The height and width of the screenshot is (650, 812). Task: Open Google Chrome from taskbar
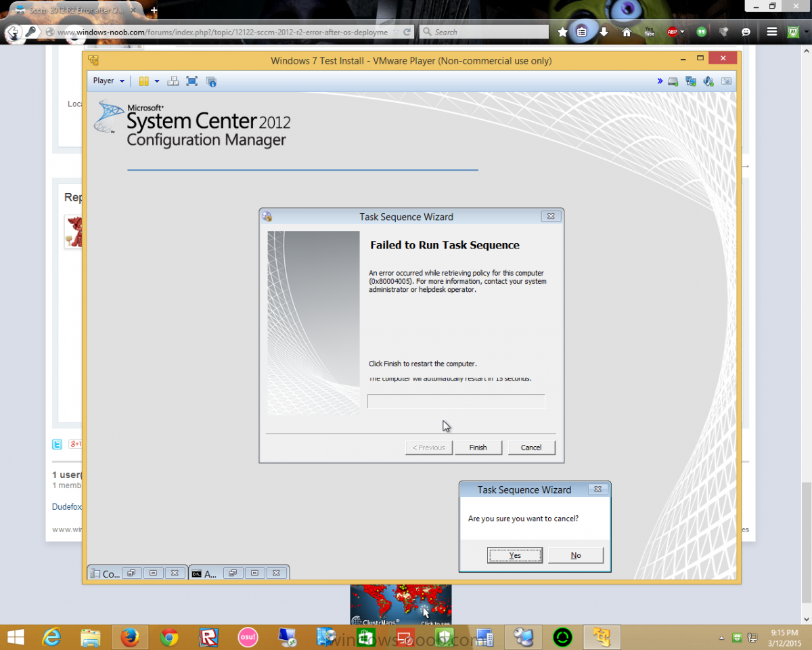pos(169,637)
